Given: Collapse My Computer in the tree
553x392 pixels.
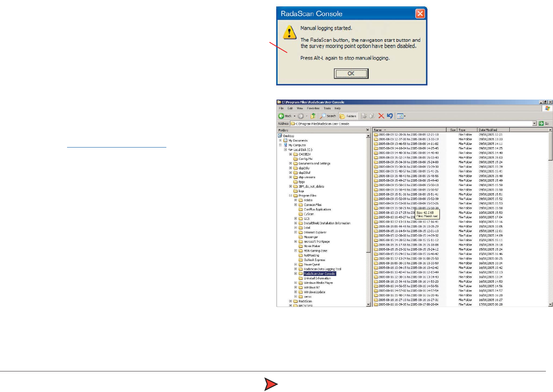Looking at the screenshot, I should tap(280, 145).
